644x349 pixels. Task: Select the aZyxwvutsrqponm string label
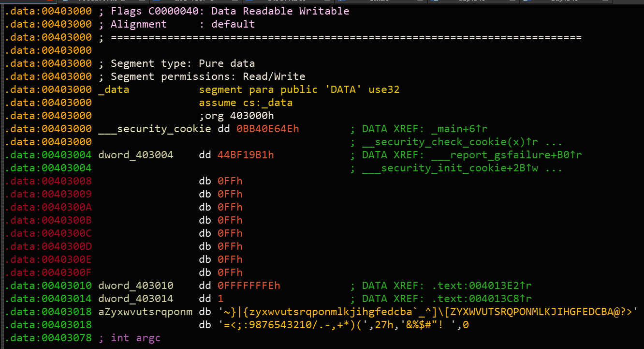pos(145,312)
